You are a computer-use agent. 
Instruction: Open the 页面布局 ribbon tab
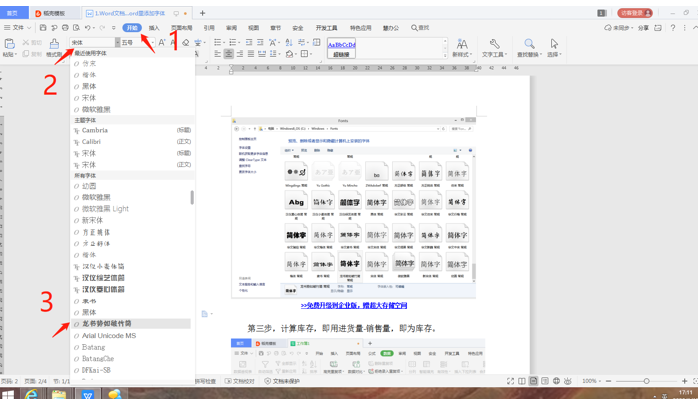pos(182,28)
